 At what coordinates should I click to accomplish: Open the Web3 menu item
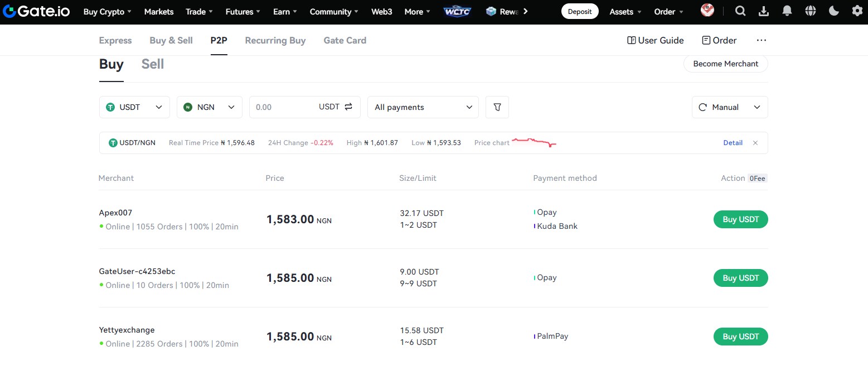point(382,12)
